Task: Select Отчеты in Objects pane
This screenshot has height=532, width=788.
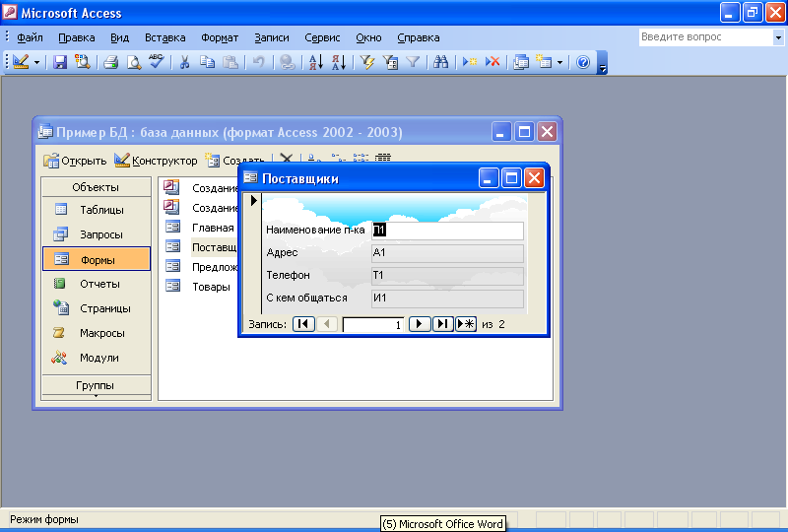Action: tap(96, 284)
